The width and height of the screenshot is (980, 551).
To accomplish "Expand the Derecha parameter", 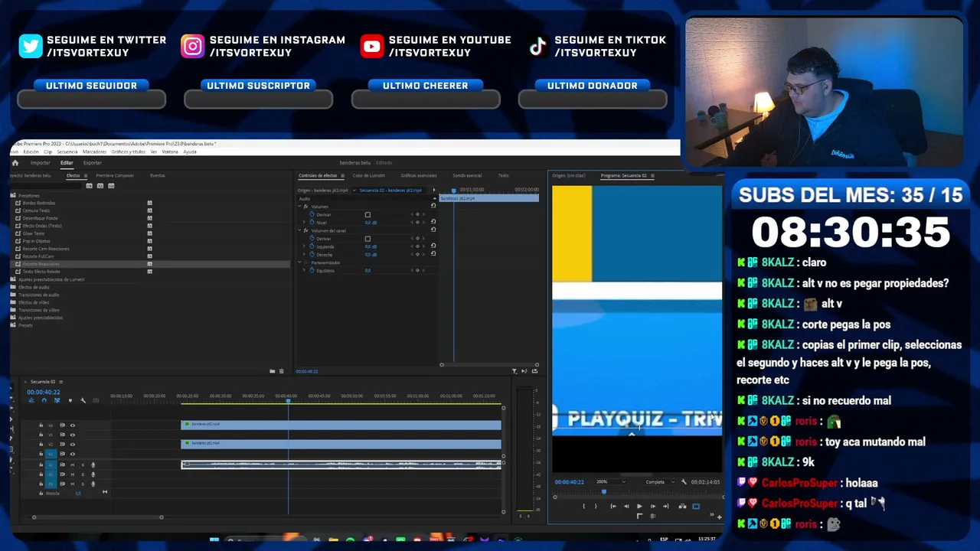I will click(x=305, y=254).
